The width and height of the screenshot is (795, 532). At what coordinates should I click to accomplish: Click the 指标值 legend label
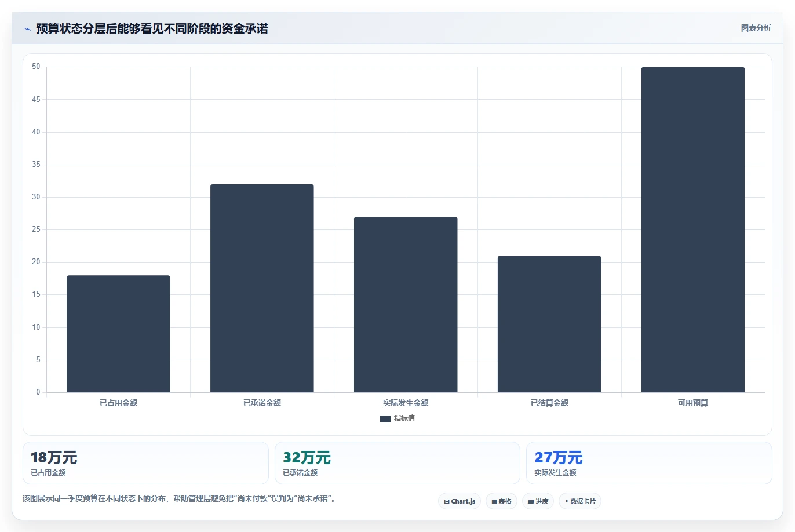(404, 418)
